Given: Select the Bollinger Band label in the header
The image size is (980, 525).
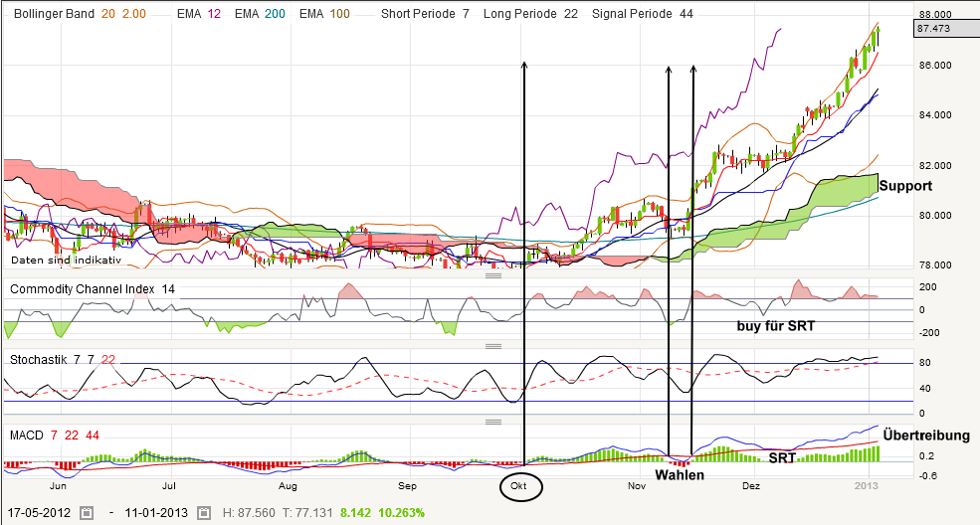Looking at the screenshot, I should tap(54, 14).
